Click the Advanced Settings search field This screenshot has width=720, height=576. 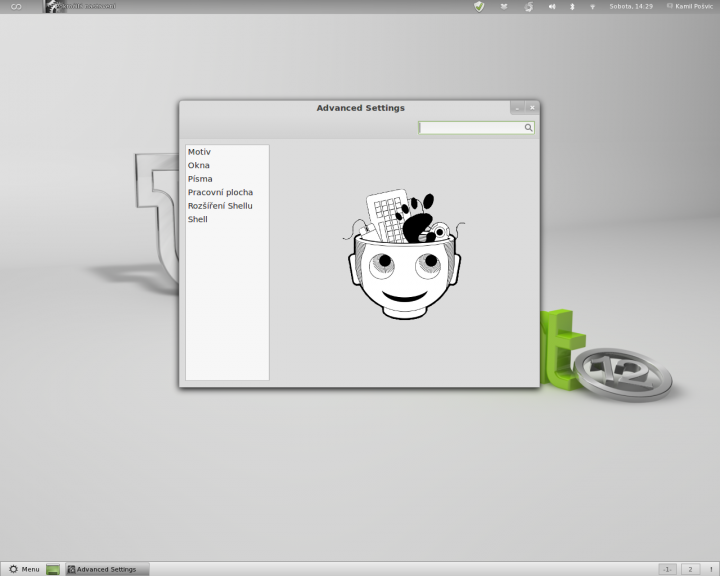point(476,128)
